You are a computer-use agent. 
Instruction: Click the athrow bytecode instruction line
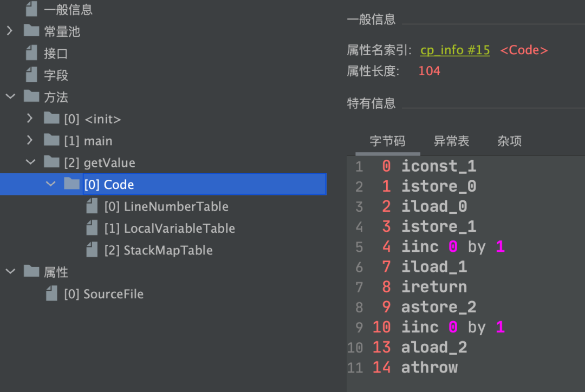point(429,368)
